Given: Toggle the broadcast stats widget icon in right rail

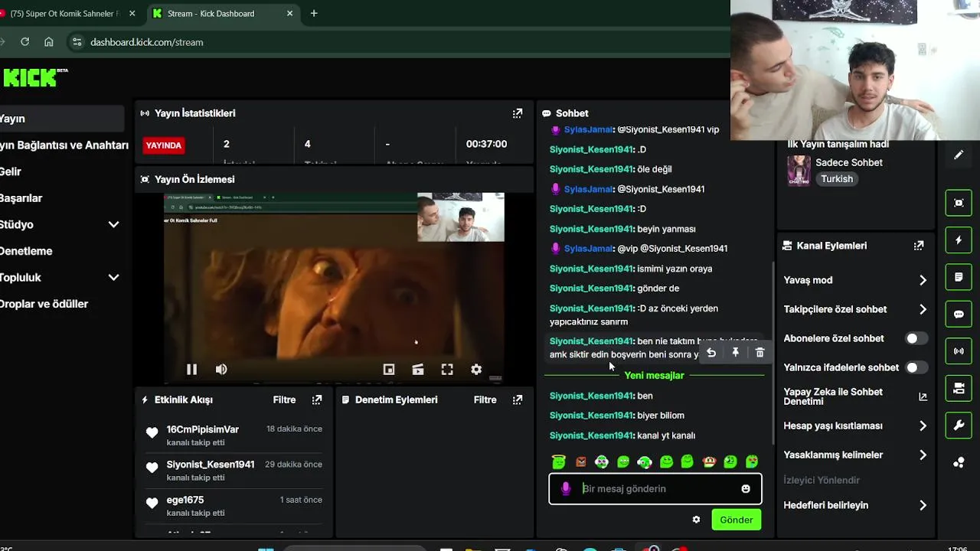Looking at the screenshot, I should 959,351.
